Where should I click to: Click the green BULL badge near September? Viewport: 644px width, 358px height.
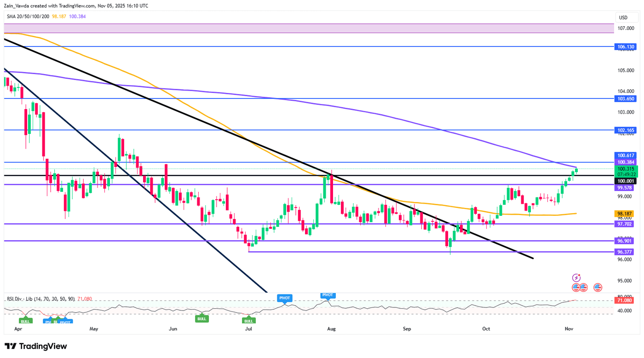coord(201,318)
